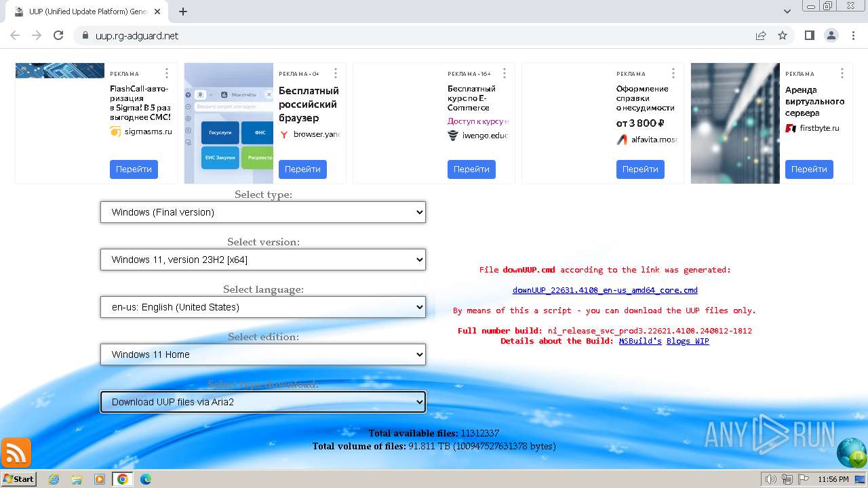Click the network tray icon
Image resolution: width=868 pixels, height=488 pixels.
pyautogui.click(x=787, y=479)
